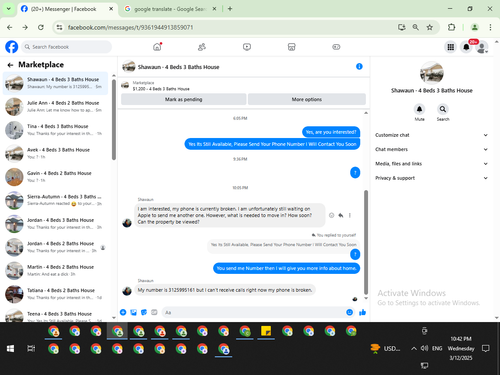Open Task View on the taskbar

point(31,349)
